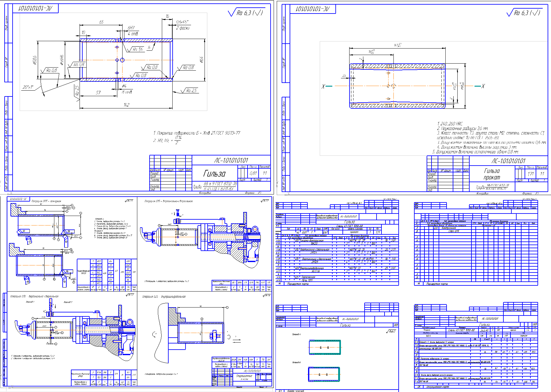Click the left 'X' axis label on blank drawing
The height and width of the screenshot is (392, 551).
point(323,86)
